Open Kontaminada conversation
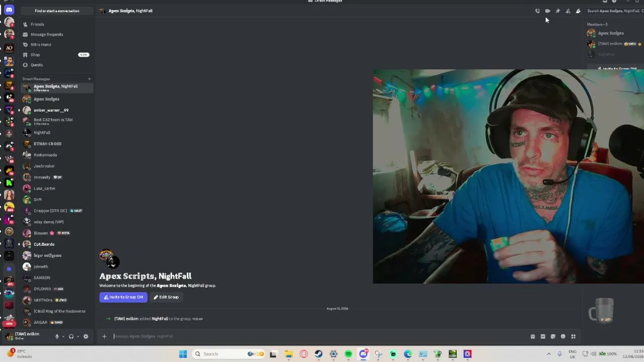The height and width of the screenshot is (362, 644). click(57, 155)
